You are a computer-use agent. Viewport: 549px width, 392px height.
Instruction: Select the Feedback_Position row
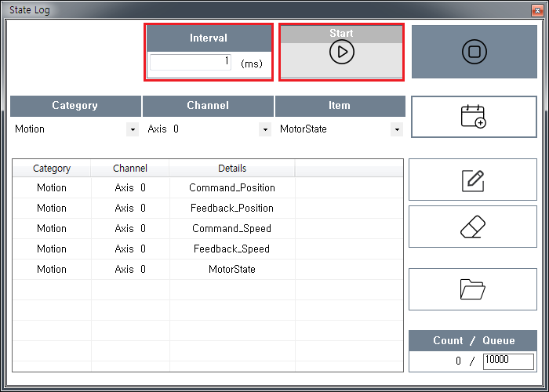click(231, 209)
